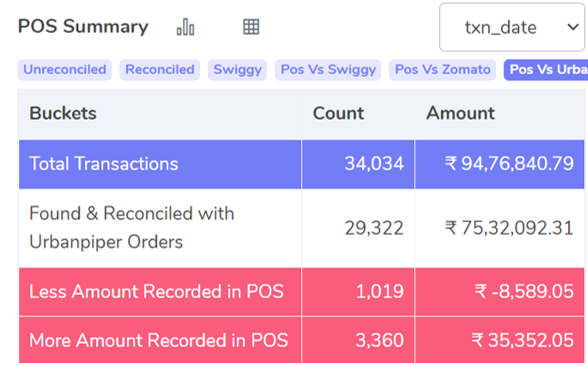Switch to Pos Vs Zomato tab
The image size is (588, 366).
click(x=442, y=70)
